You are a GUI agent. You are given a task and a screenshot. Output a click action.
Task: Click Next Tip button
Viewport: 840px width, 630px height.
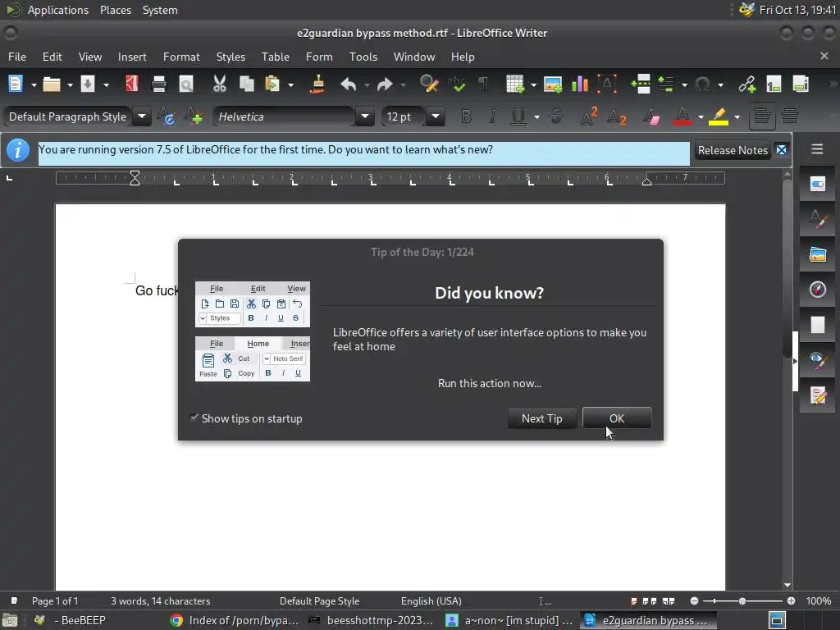(541, 418)
